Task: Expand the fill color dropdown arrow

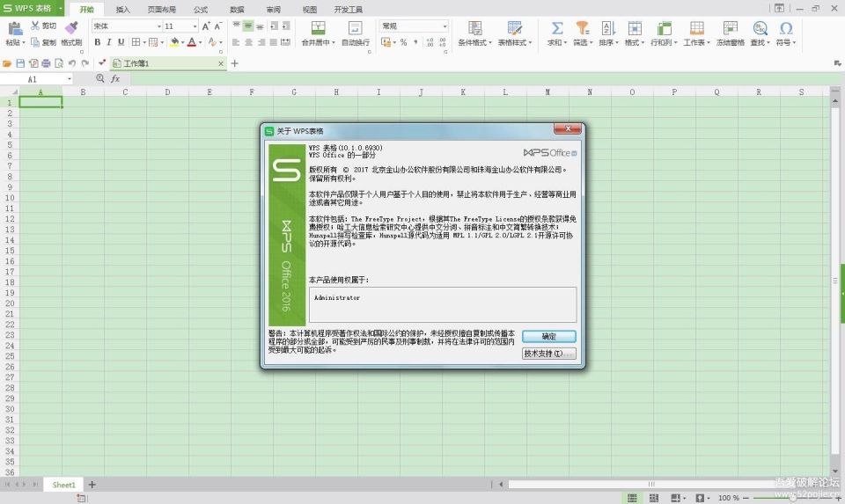Action: (182, 42)
